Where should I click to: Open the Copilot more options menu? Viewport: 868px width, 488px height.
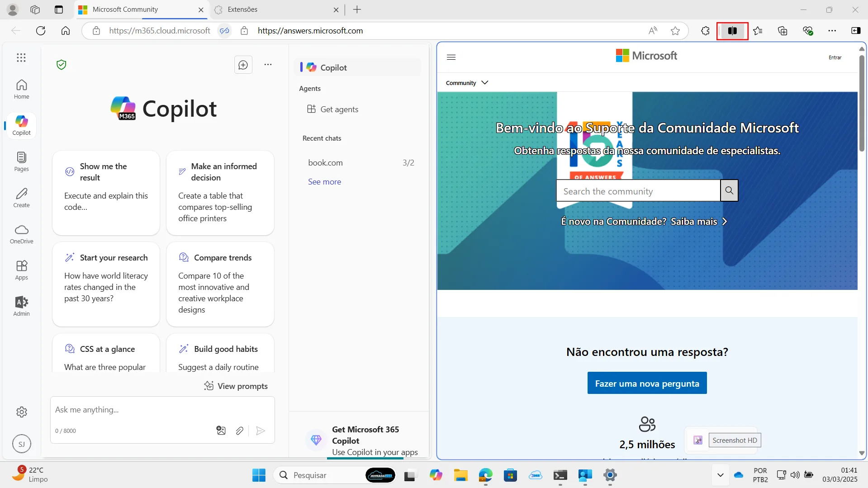pos(268,65)
